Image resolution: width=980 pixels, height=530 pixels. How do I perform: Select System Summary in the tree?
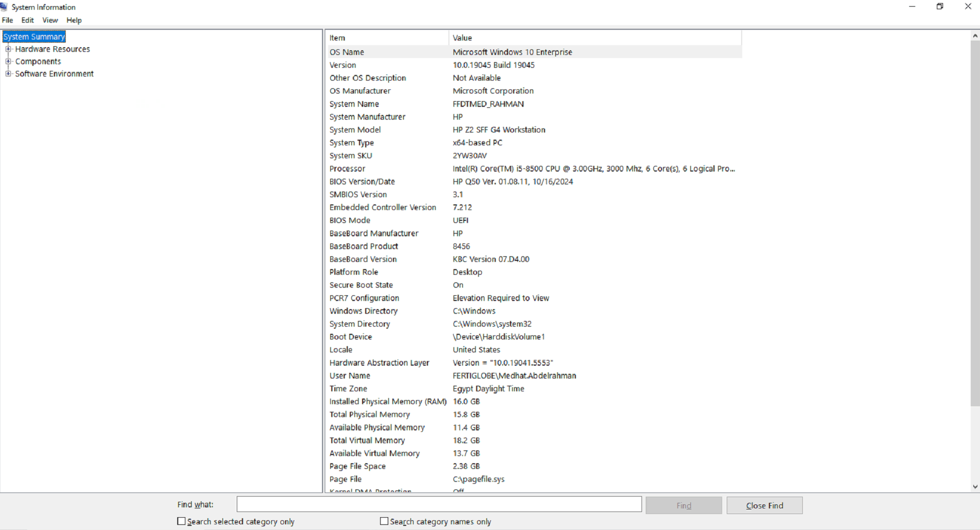(x=34, y=36)
